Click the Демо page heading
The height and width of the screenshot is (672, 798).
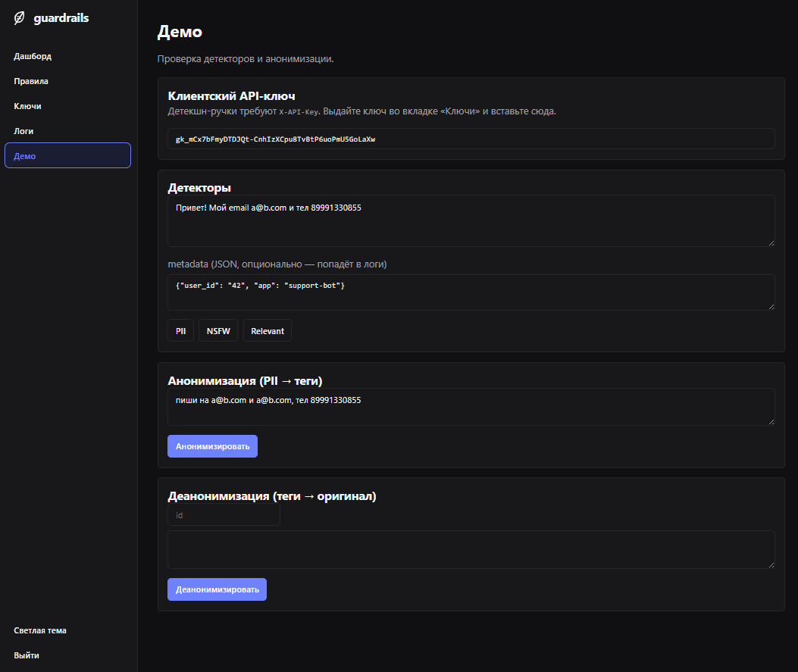click(x=180, y=32)
